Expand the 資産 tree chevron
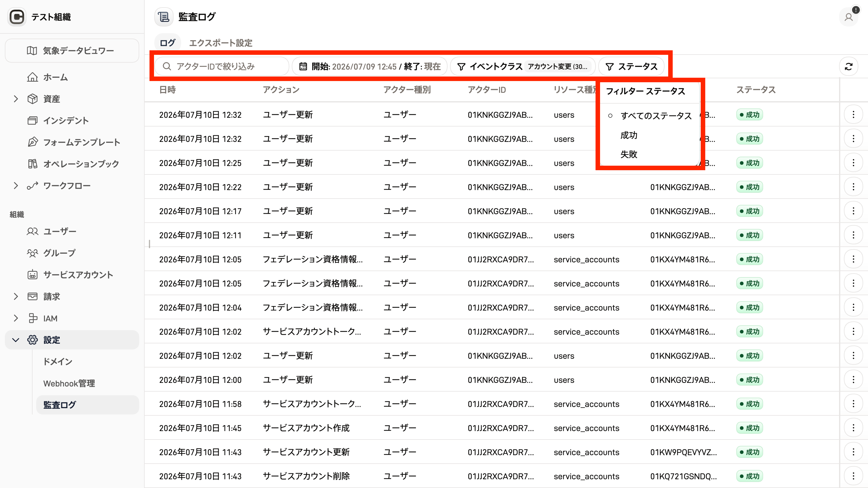Image resolution: width=868 pixels, height=488 pixels. coord(15,99)
